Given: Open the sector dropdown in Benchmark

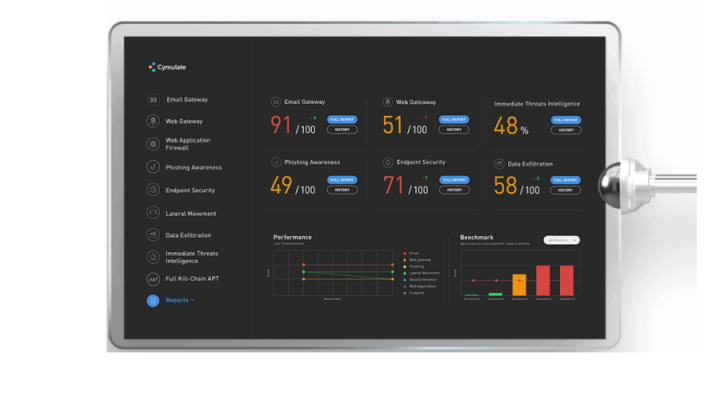Looking at the screenshot, I should pyautogui.click(x=562, y=240).
